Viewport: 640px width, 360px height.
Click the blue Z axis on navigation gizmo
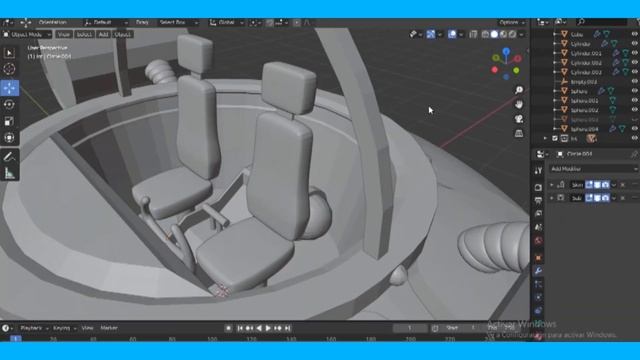tap(506, 51)
